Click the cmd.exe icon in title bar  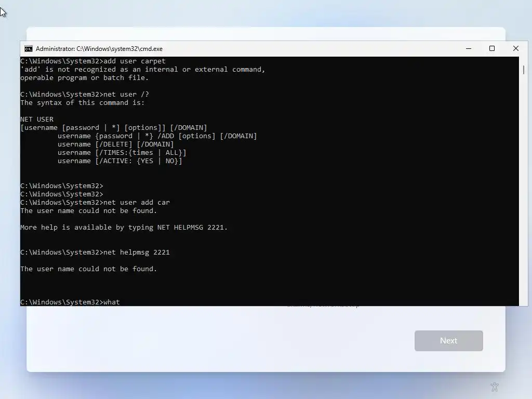(29, 49)
